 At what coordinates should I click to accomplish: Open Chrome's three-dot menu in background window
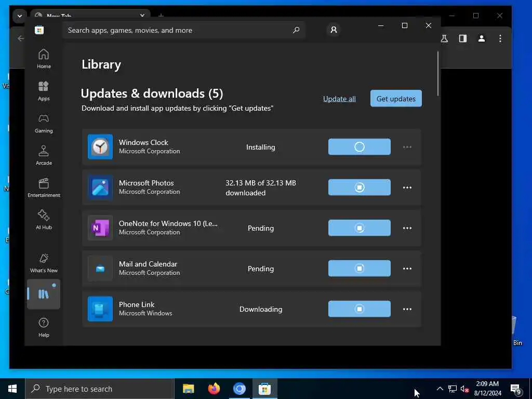click(500, 38)
